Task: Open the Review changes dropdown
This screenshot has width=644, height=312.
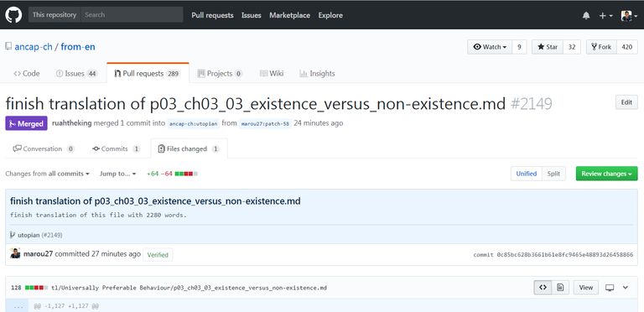Action: coord(606,174)
